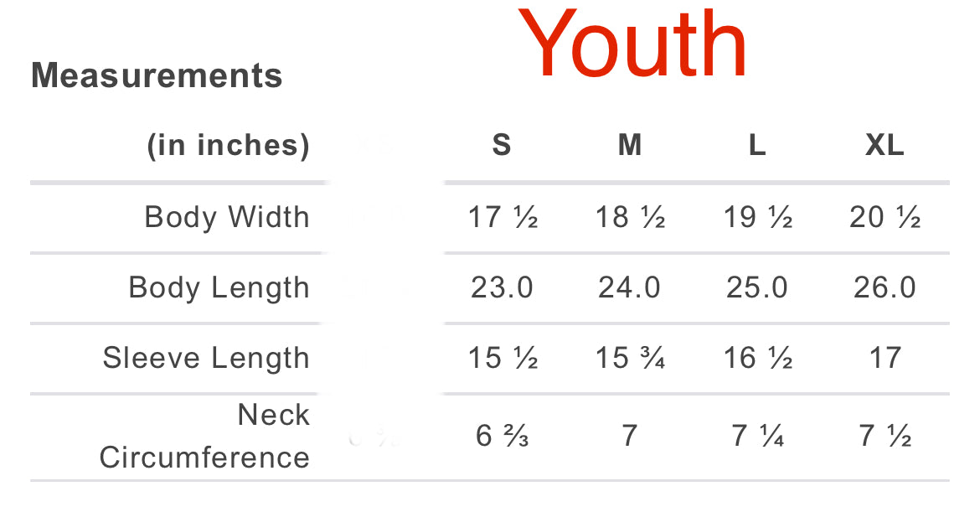This screenshot has height=512, width=980.
Task: Select the M size column header
Action: [x=629, y=146]
